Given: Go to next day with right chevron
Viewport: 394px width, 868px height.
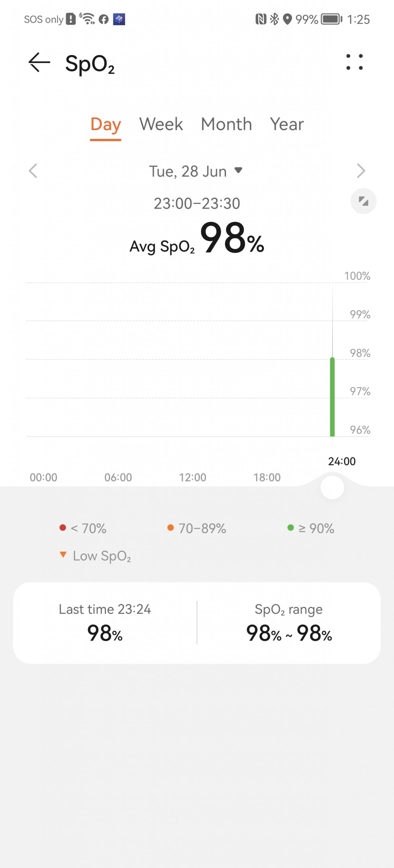Looking at the screenshot, I should [361, 171].
